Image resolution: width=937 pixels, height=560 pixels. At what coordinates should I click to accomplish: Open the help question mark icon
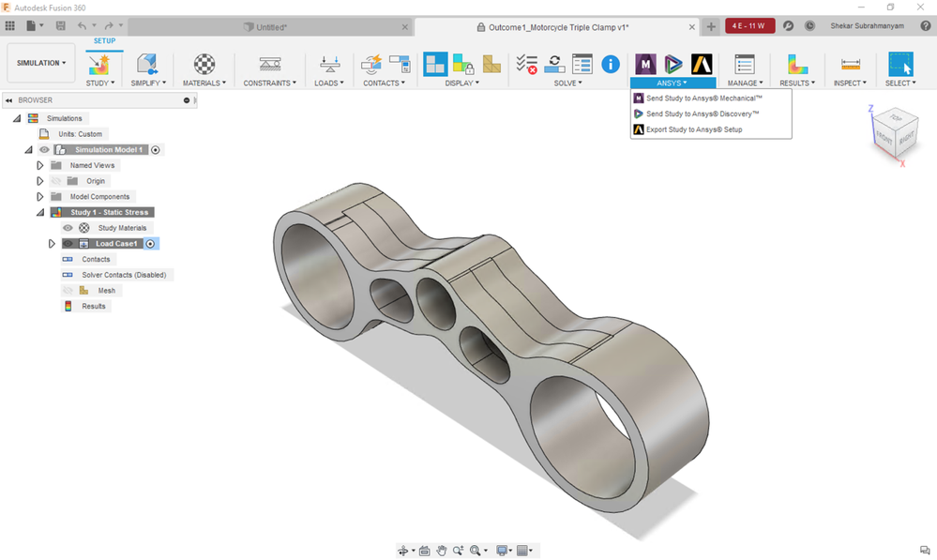pyautogui.click(x=926, y=25)
